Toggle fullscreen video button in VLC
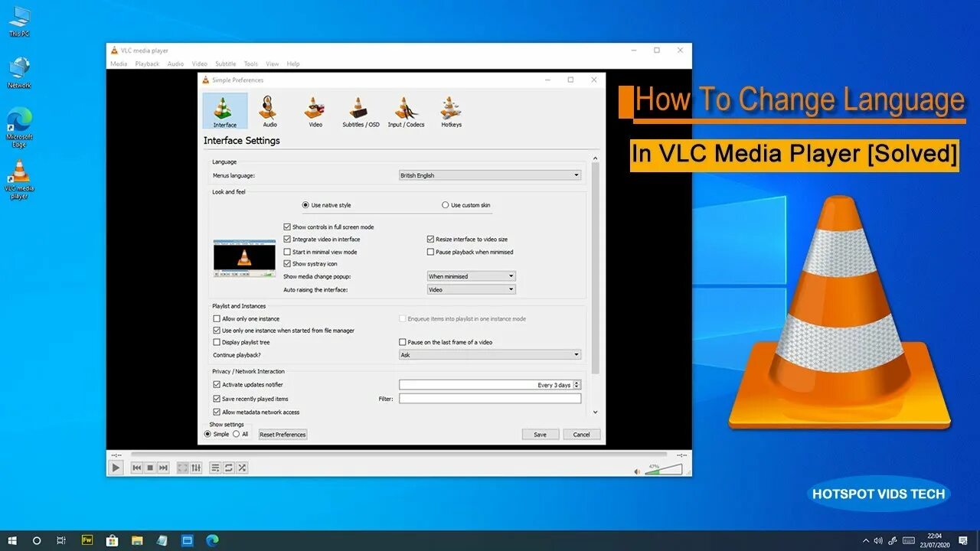The height and width of the screenshot is (551, 980). pos(183,468)
